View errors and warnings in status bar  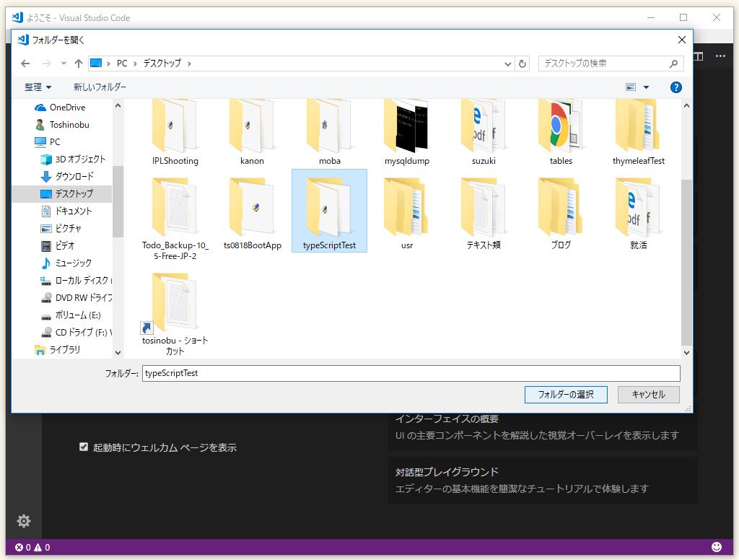[x=22, y=548]
